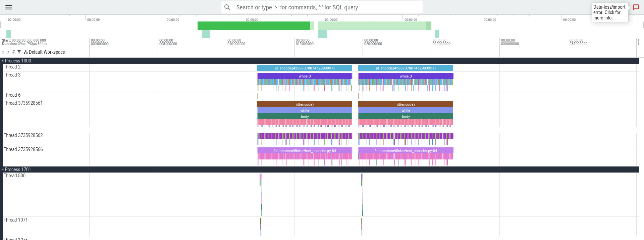644x240 pixels.
Task: Select the second 'while' slice in Thread 3735928561
Action: [x=406, y=110]
